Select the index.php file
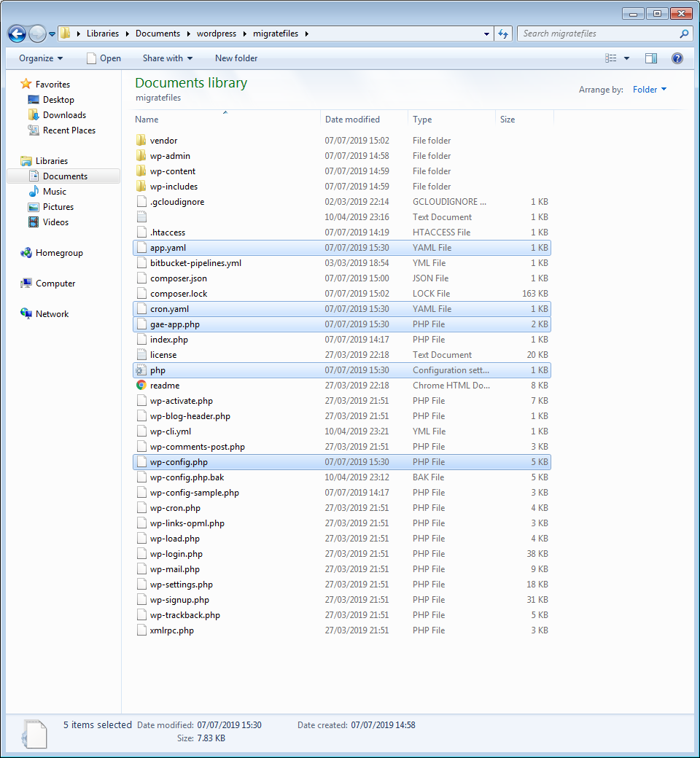This screenshot has width=700, height=758. pos(341,340)
